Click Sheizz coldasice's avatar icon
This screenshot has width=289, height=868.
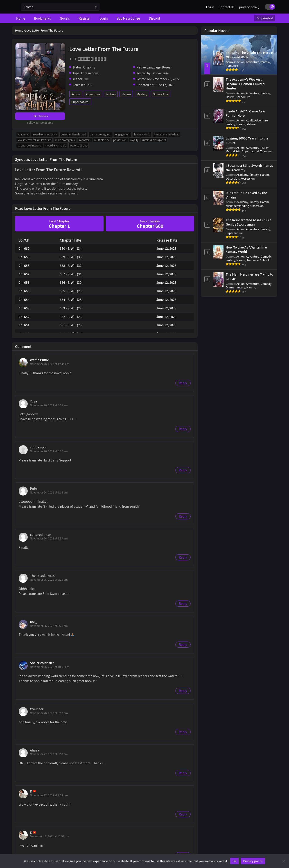coord(23,665)
